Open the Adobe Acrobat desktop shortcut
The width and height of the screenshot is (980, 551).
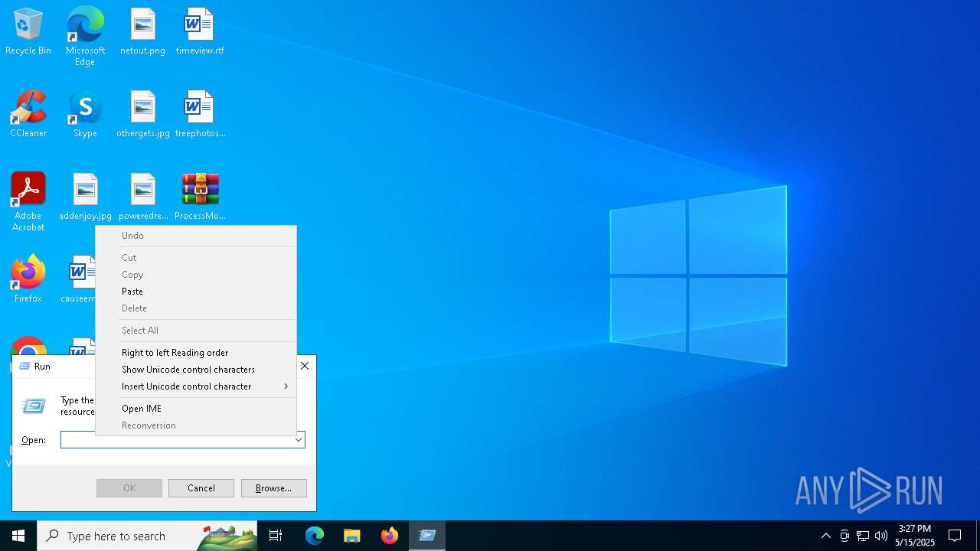coord(28,202)
